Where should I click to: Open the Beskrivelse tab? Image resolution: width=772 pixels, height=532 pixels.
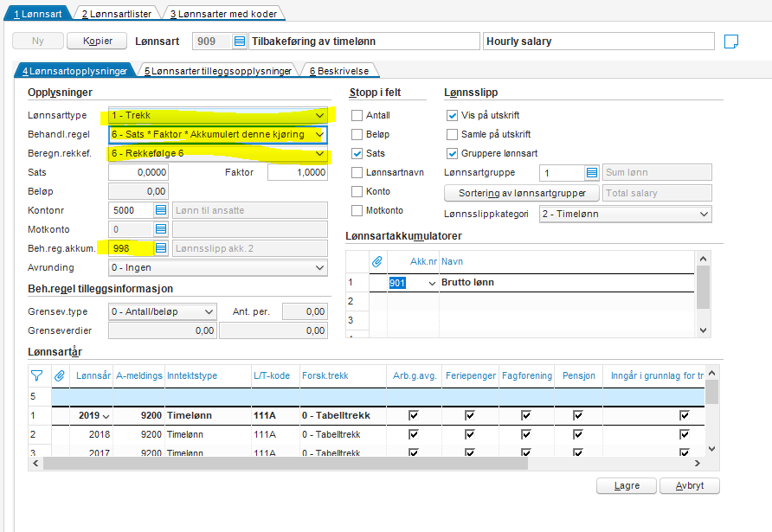[338, 71]
